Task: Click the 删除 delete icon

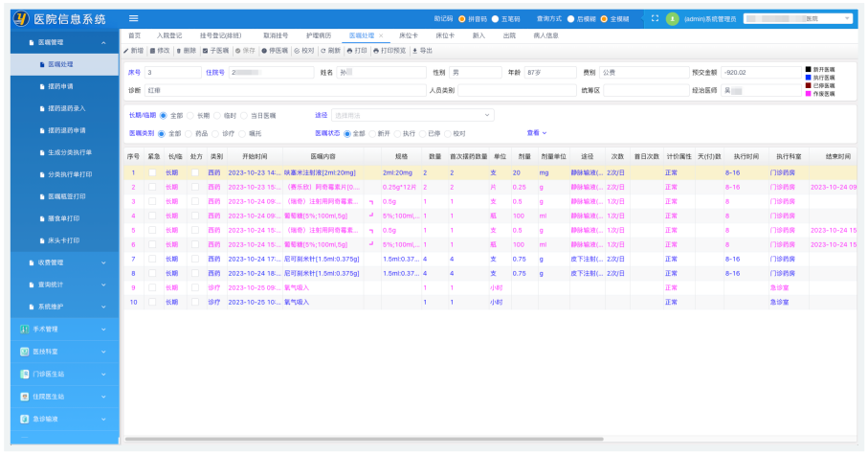Action: pos(178,50)
